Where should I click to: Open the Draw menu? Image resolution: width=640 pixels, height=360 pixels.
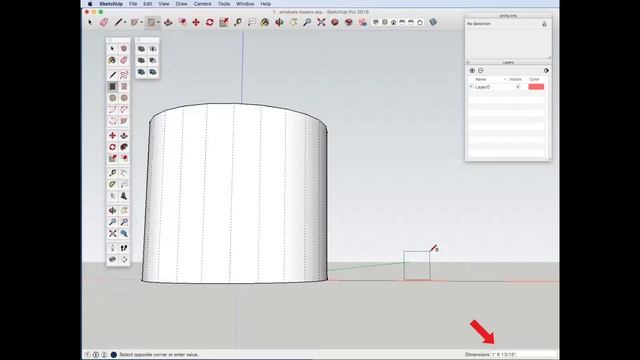(181, 4)
